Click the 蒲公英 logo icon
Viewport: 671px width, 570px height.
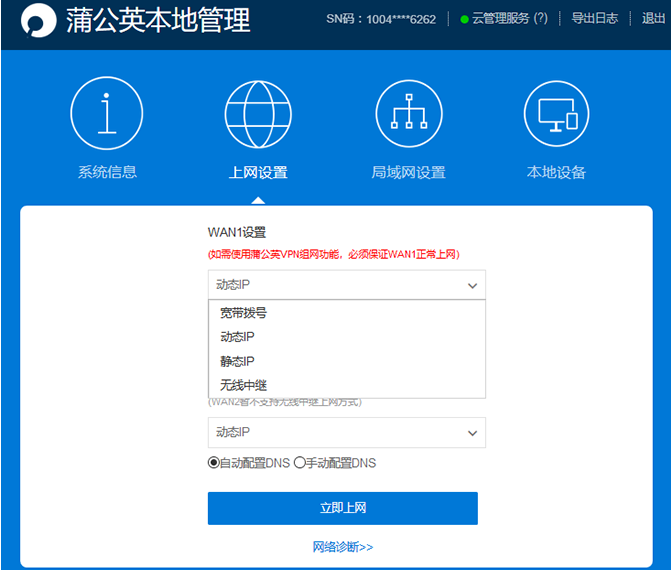pyautogui.click(x=39, y=21)
